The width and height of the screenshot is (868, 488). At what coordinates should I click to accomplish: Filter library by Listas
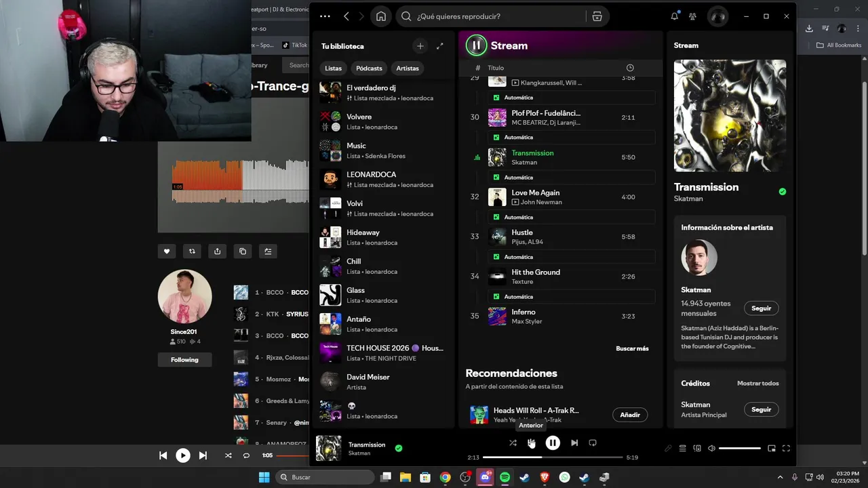click(x=334, y=68)
